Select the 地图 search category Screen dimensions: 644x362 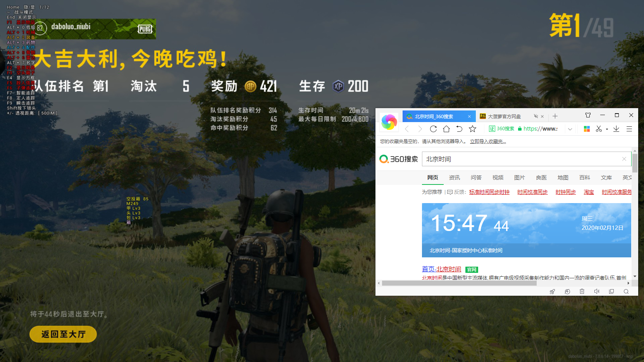(563, 178)
